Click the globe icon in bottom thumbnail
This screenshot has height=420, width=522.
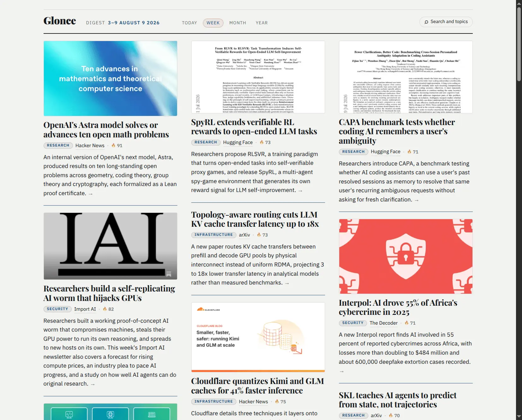tap(110, 414)
